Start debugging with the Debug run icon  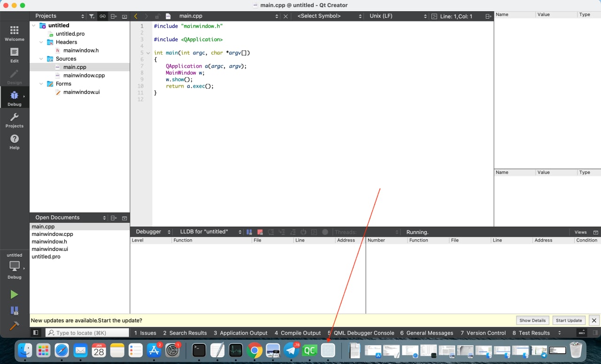[14, 310]
